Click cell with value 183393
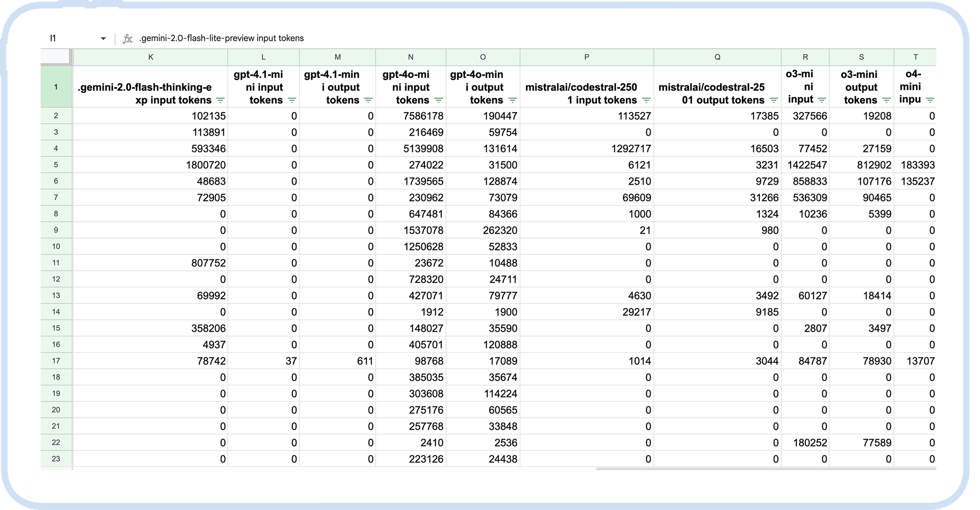The height and width of the screenshot is (510, 980). pyautogui.click(x=916, y=165)
